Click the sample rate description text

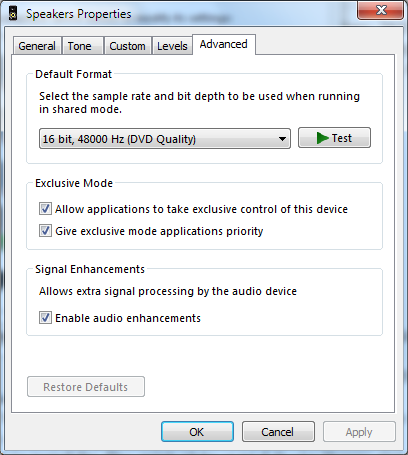199,102
